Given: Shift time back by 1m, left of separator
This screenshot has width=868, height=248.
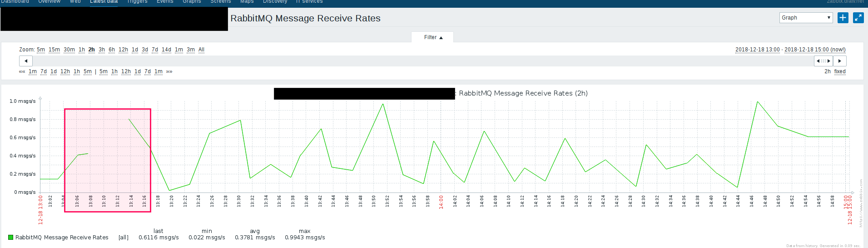Looking at the screenshot, I should [x=33, y=71].
